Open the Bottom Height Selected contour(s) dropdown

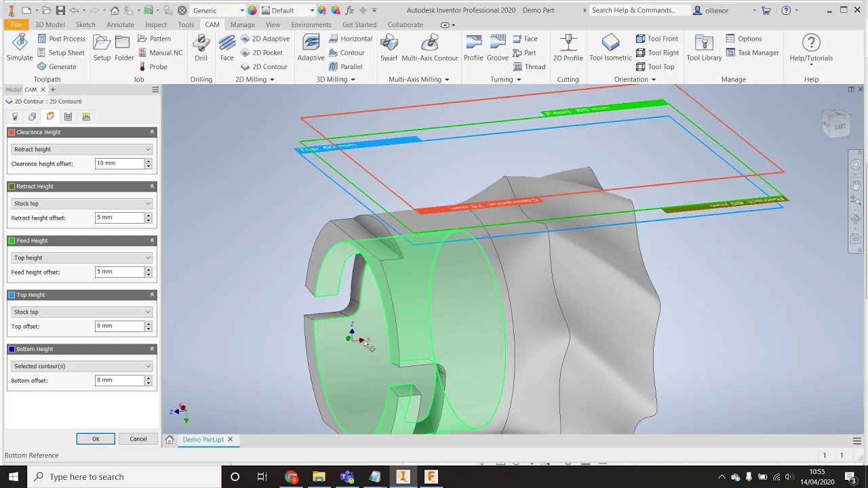click(x=81, y=366)
